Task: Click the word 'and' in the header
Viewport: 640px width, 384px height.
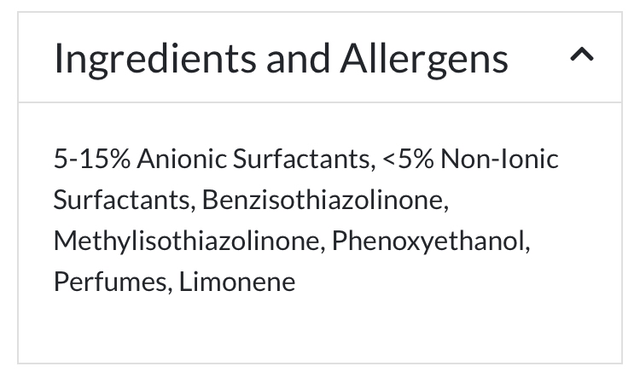Action: click(298, 60)
